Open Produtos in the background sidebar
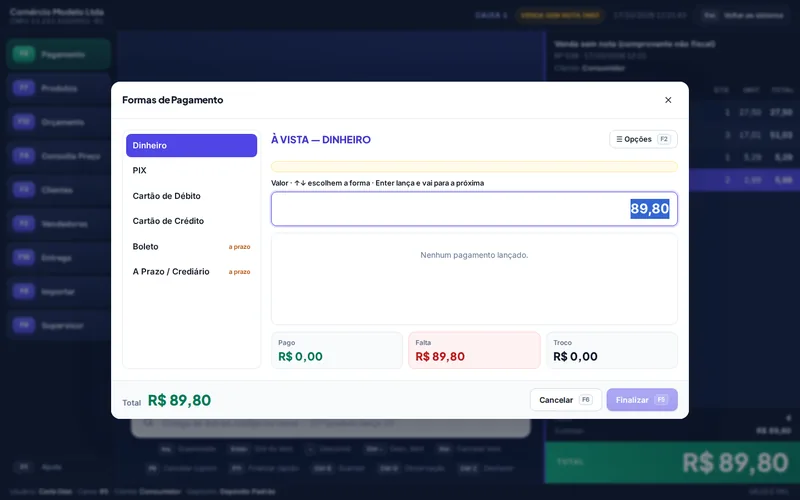The image size is (800, 500). pos(59,88)
